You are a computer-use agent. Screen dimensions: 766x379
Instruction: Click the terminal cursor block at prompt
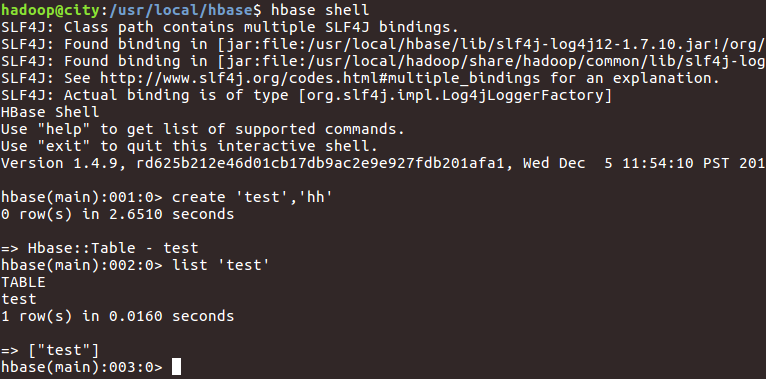[176, 367]
